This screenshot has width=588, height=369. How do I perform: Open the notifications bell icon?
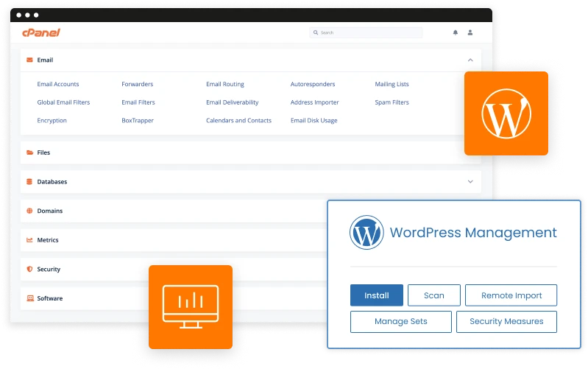pos(456,32)
